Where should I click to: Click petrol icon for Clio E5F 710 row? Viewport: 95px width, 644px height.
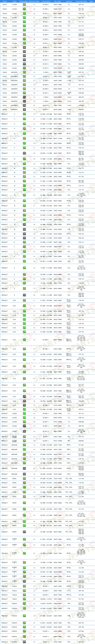click(x=24, y=311)
